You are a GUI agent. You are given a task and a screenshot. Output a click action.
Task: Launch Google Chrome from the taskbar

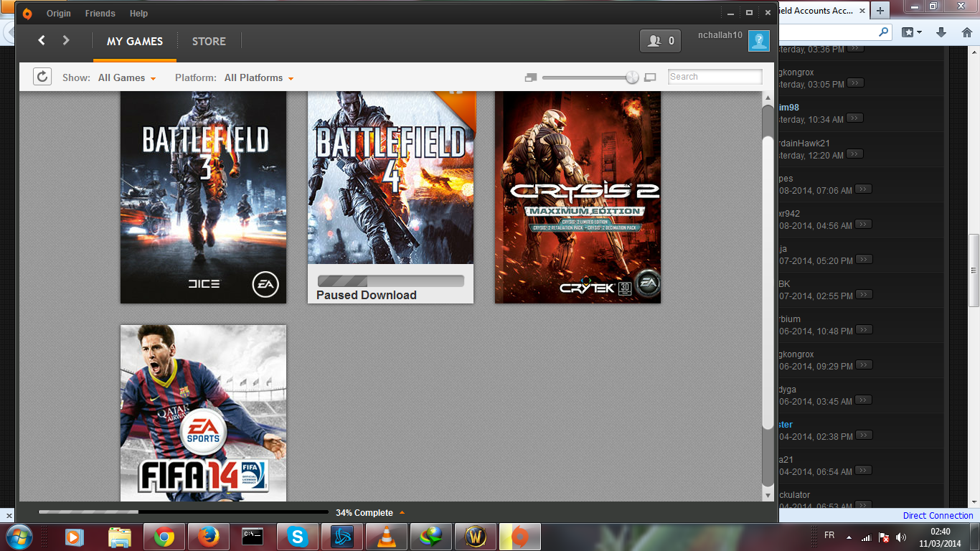tap(164, 537)
